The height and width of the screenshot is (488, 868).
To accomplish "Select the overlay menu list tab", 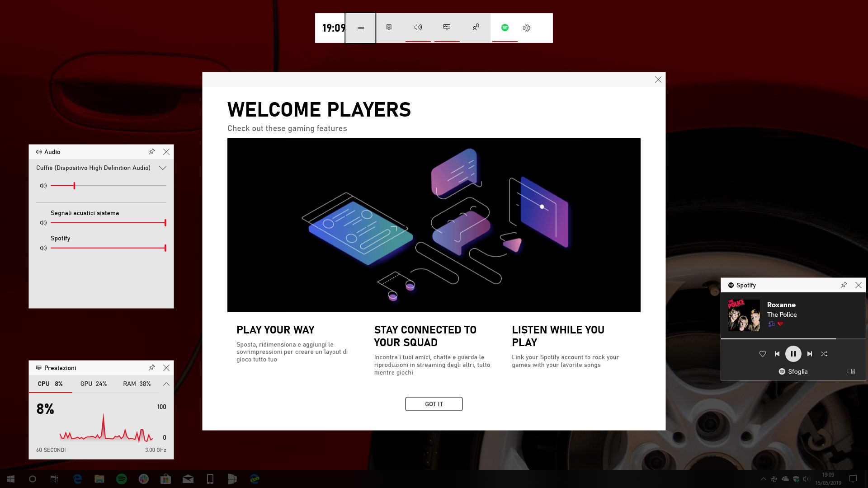I will (x=361, y=28).
